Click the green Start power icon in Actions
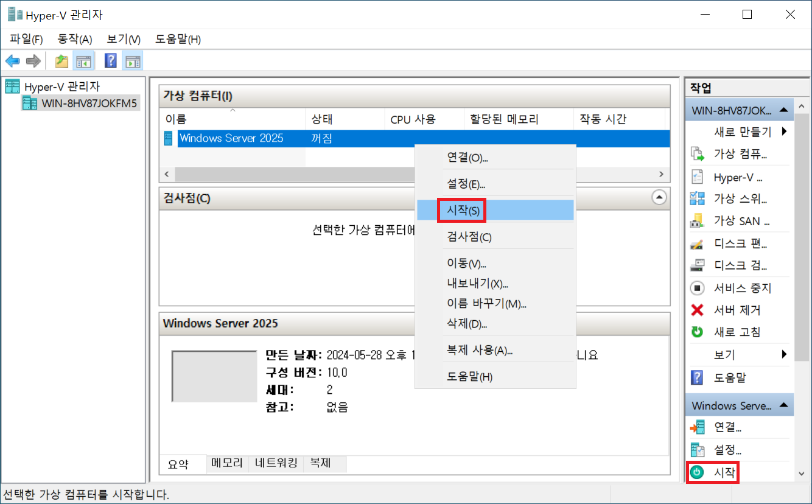The image size is (812, 504). click(697, 472)
